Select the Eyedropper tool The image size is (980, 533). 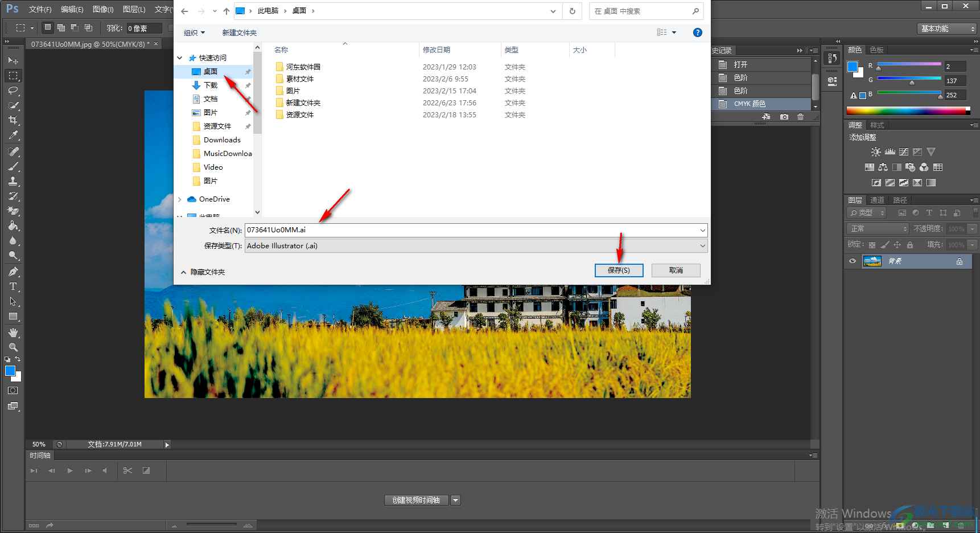tap(13, 135)
